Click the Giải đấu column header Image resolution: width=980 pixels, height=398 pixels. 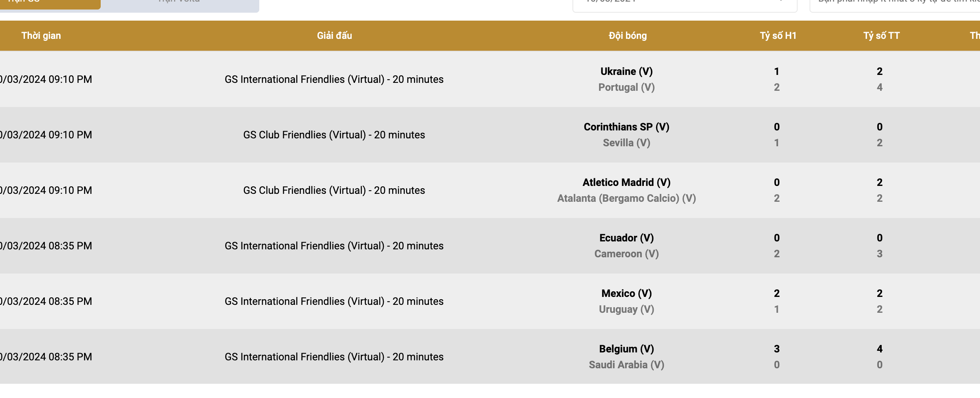(x=334, y=36)
